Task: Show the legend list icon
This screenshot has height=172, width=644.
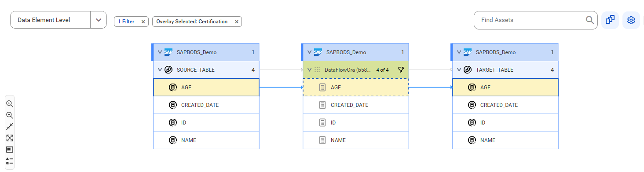Action: point(10,161)
